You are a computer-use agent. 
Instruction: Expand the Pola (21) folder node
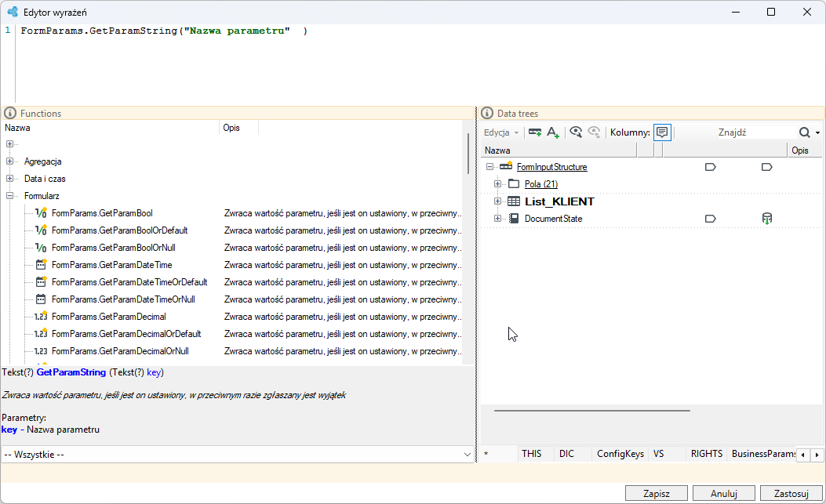(x=498, y=183)
